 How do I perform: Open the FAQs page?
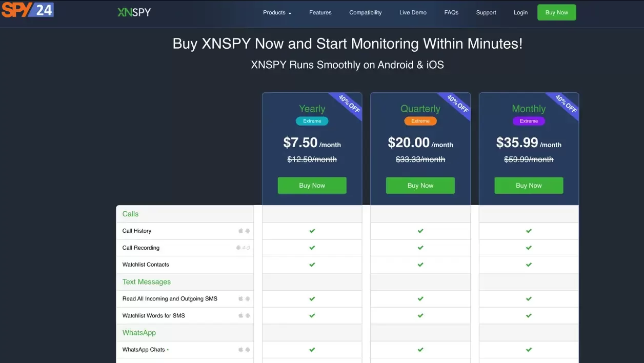[451, 12]
